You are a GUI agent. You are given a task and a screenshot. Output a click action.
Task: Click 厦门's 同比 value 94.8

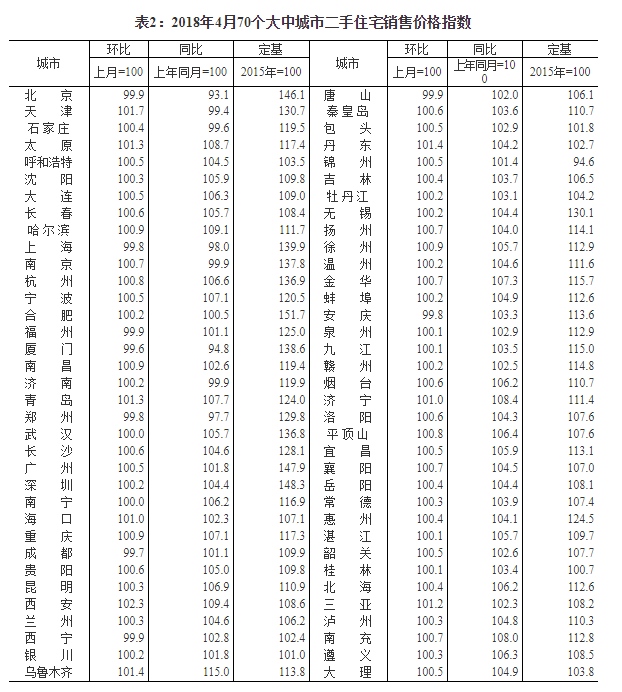[219, 349]
